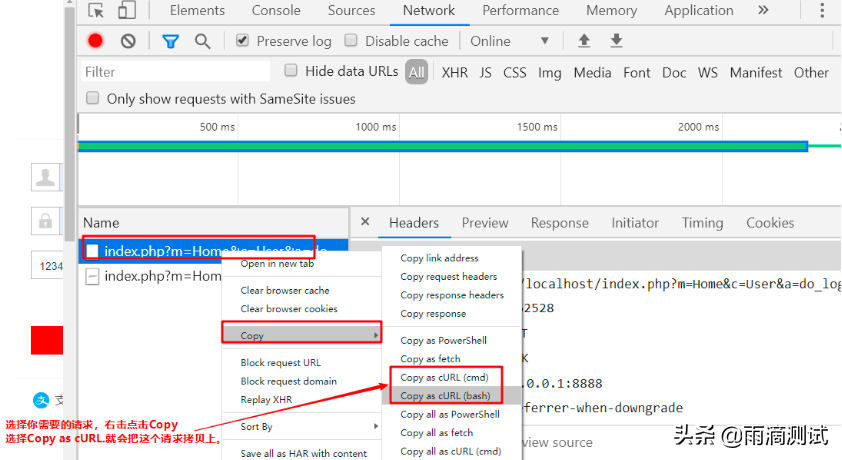Image resolution: width=842 pixels, height=460 pixels.
Task: Enable the Disable cache checkbox
Action: [351, 41]
